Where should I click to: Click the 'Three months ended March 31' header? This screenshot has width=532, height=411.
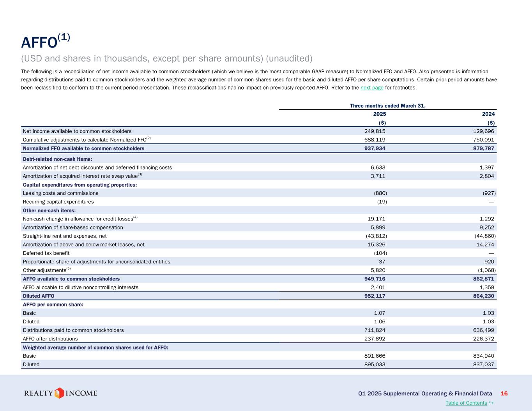click(x=387, y=106)
